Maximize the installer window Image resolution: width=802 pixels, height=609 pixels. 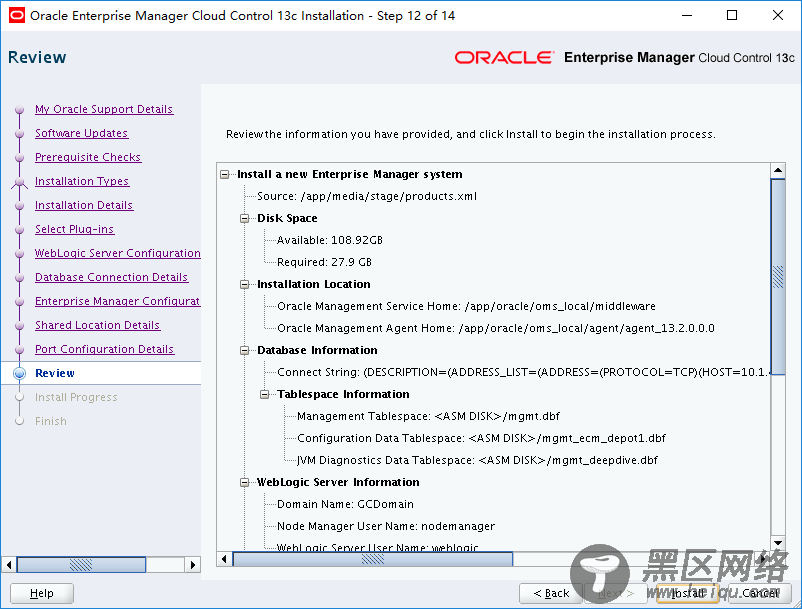732,15
